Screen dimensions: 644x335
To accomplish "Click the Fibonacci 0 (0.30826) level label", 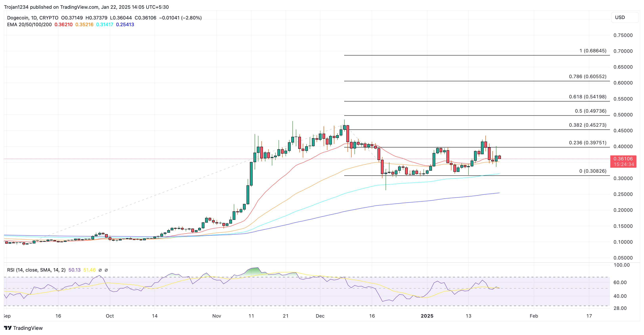I will 593,171.
